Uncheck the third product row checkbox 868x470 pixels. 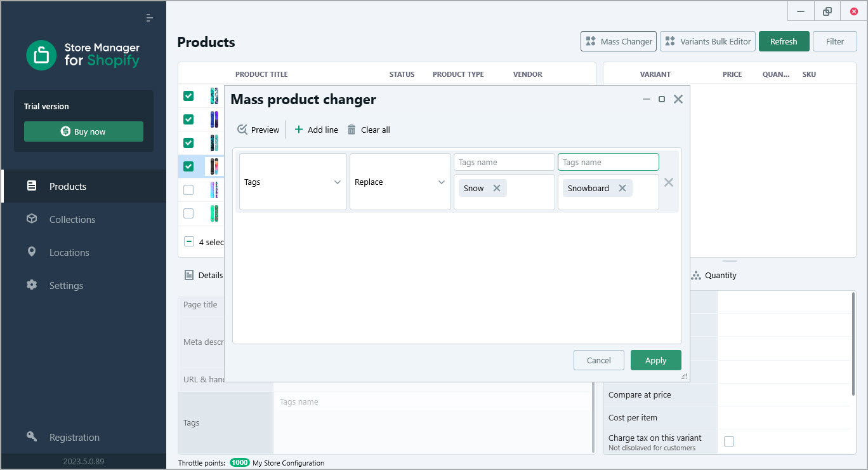click(188, 143)
